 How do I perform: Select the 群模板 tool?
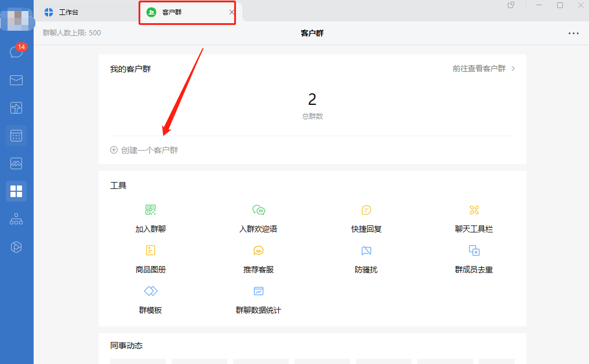click(x=150, y=299)
